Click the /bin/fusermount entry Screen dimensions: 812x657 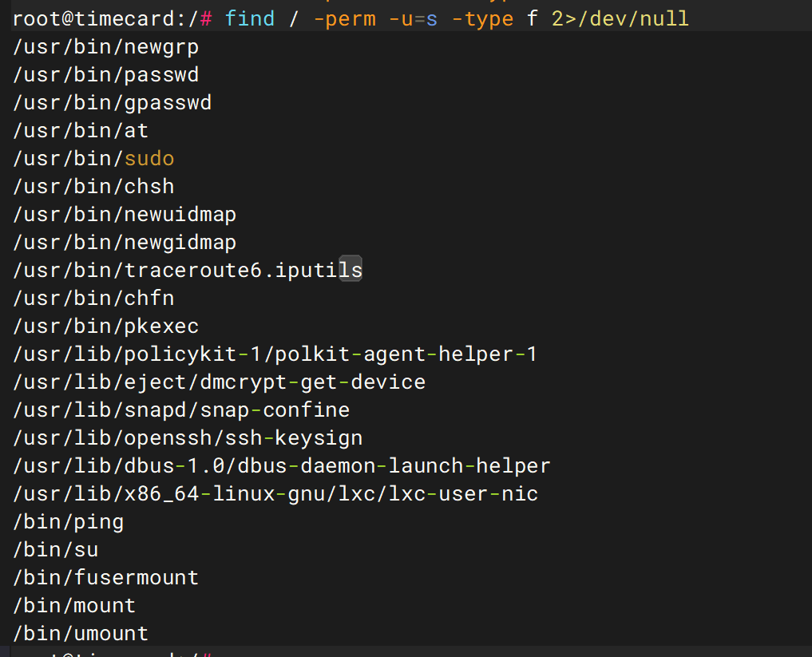pos(106,578)
